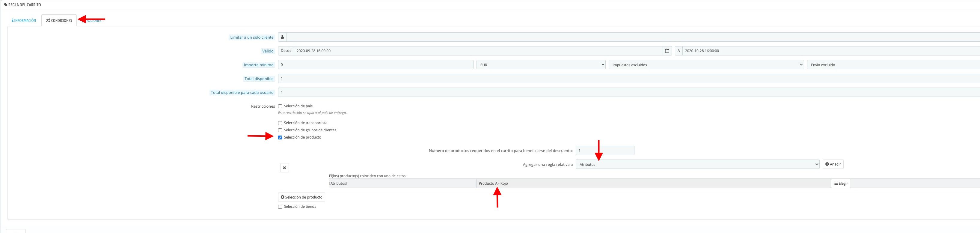The height and width of the screenshot is (233, 980).
Task: Click the Añadir button
Action: 833,164
